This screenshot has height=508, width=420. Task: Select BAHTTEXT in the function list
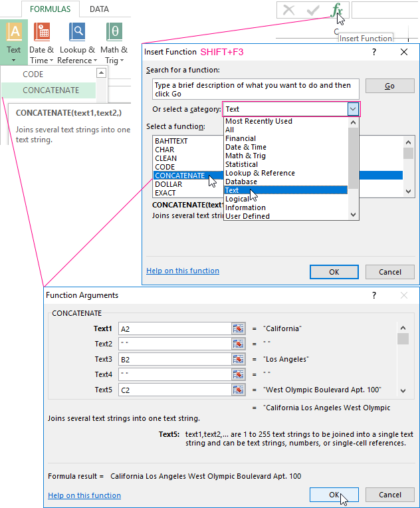point(171,141)
